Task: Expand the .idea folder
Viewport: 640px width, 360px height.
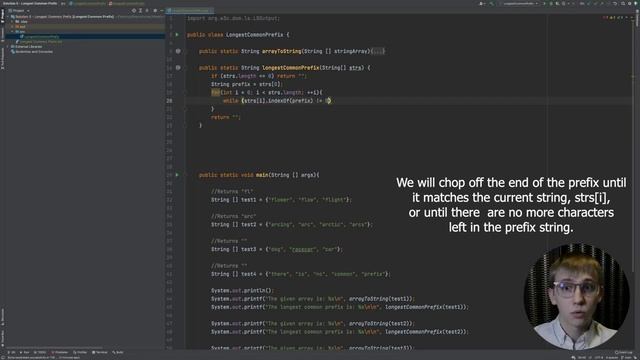Action: click(x=12, y=22)
